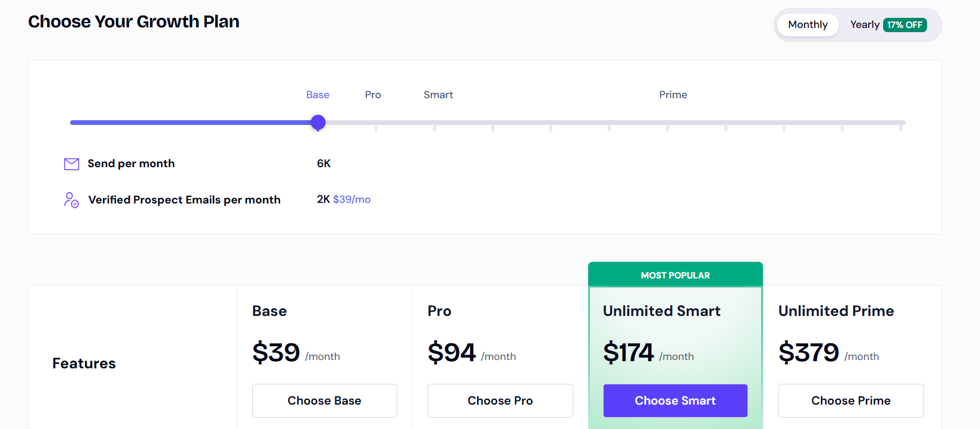Click the plan slider's round handle
This screenshot has height=429, width=980.
(318, 123)
